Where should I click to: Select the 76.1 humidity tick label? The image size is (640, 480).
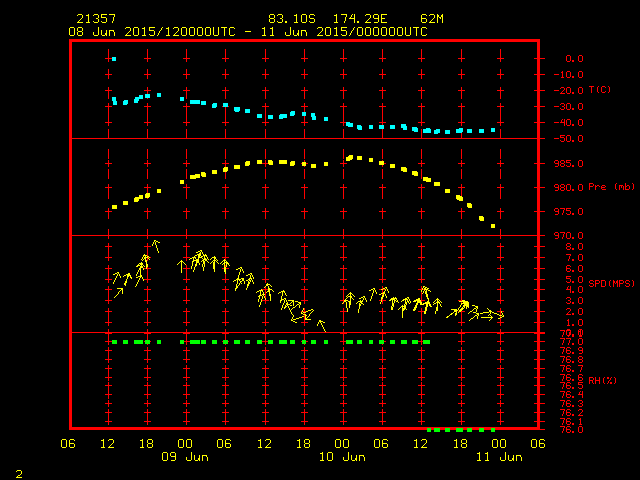571,422
